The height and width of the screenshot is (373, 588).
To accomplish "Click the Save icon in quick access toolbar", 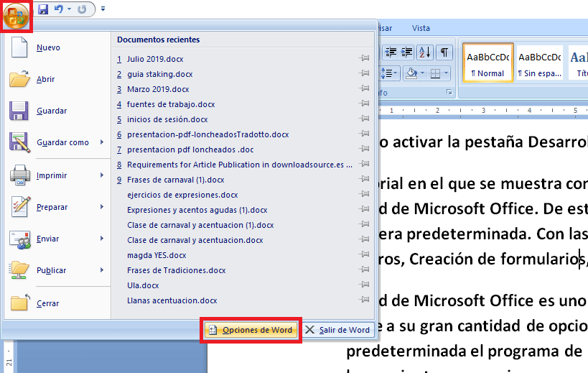I will [43, 9].
